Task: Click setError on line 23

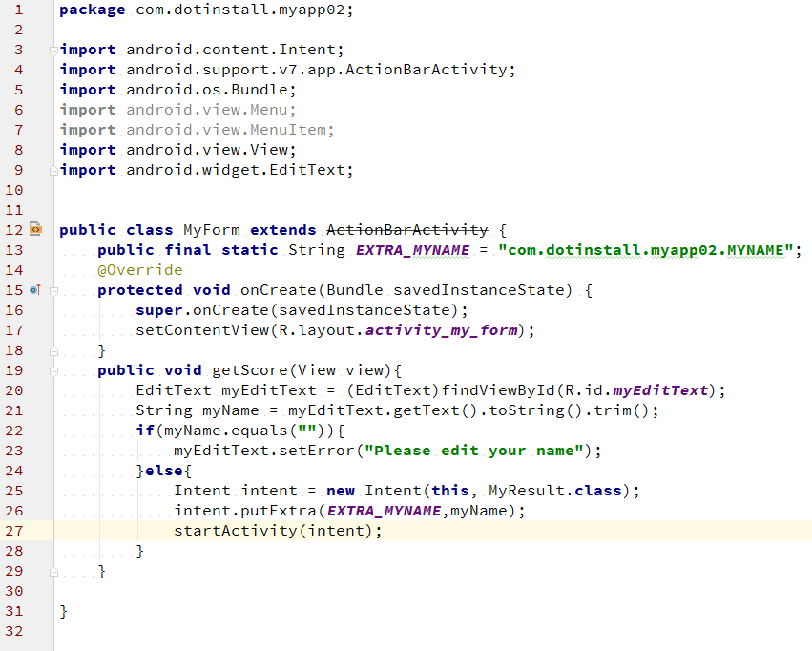Action: [316, 451]
